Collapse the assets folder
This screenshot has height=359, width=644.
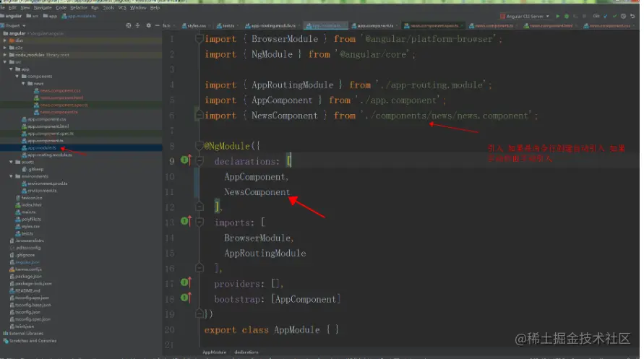11,162
